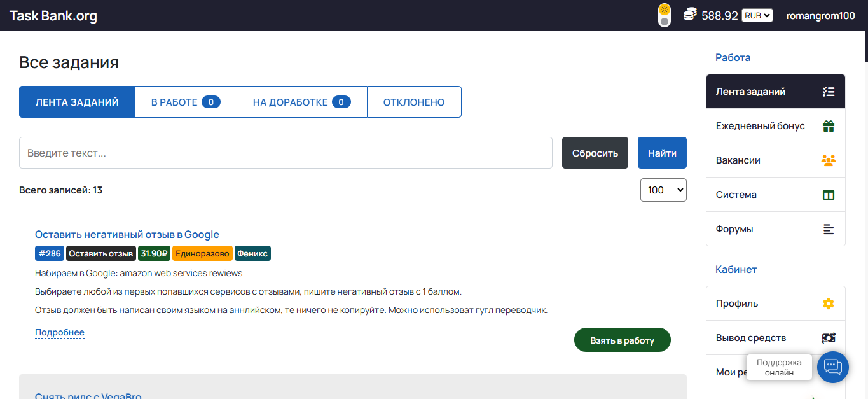
Task: Toggle the light/dark theme switch
Action: click(665, 15)
